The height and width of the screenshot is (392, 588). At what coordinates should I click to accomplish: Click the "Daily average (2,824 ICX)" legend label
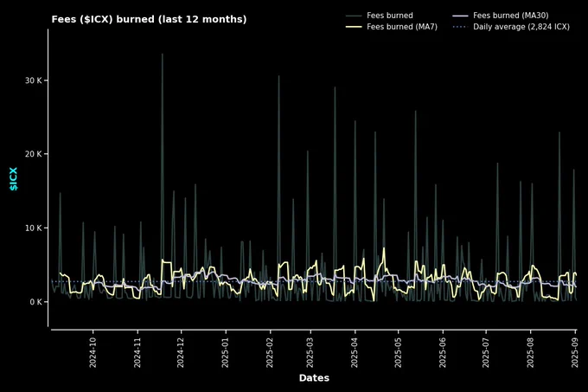pyautogui.click(x=521, y=27)
